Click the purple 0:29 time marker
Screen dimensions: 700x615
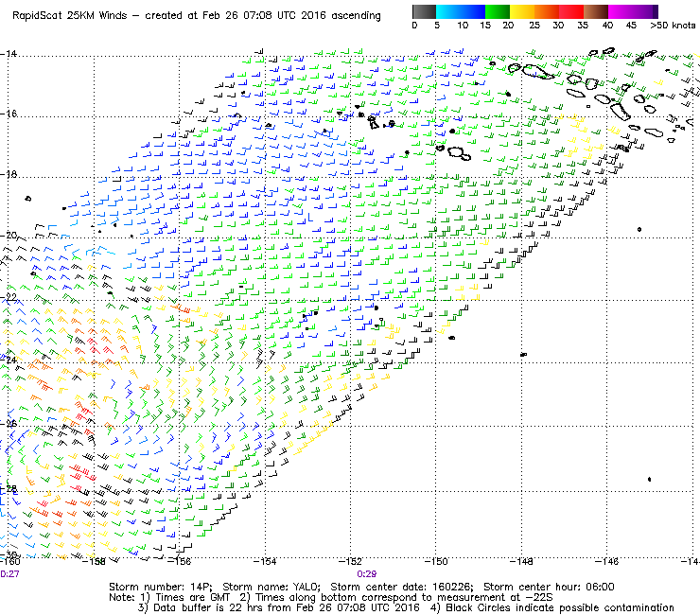coord(366,574)
